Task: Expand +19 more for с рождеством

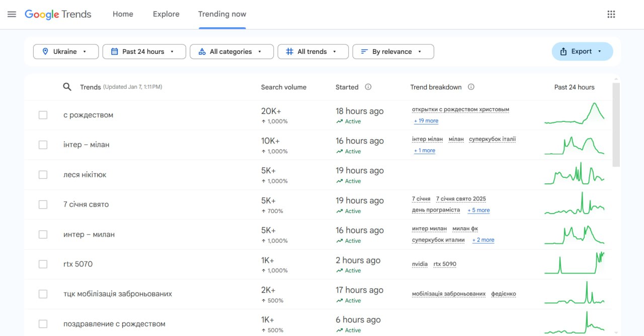Action: (426, 121)
